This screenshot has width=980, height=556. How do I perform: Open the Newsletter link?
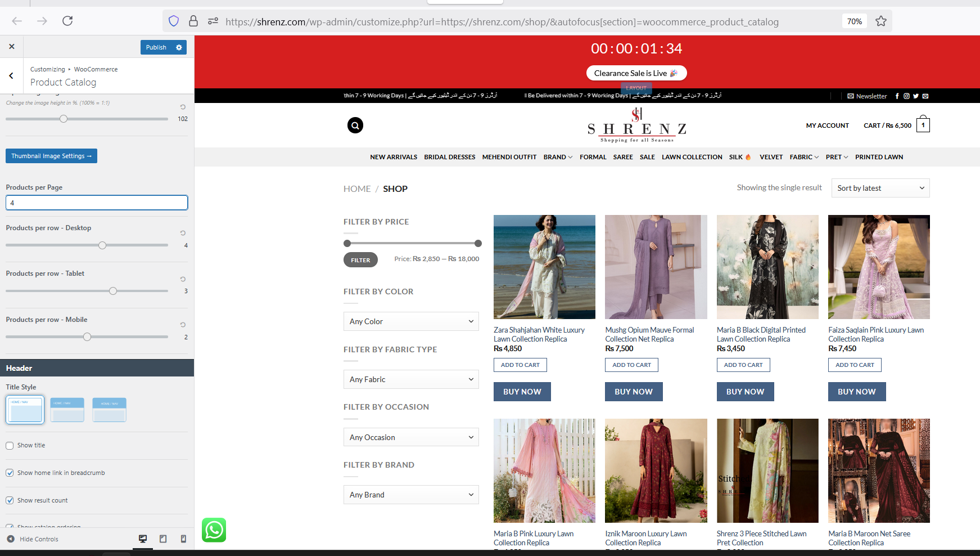pos(867,96)
